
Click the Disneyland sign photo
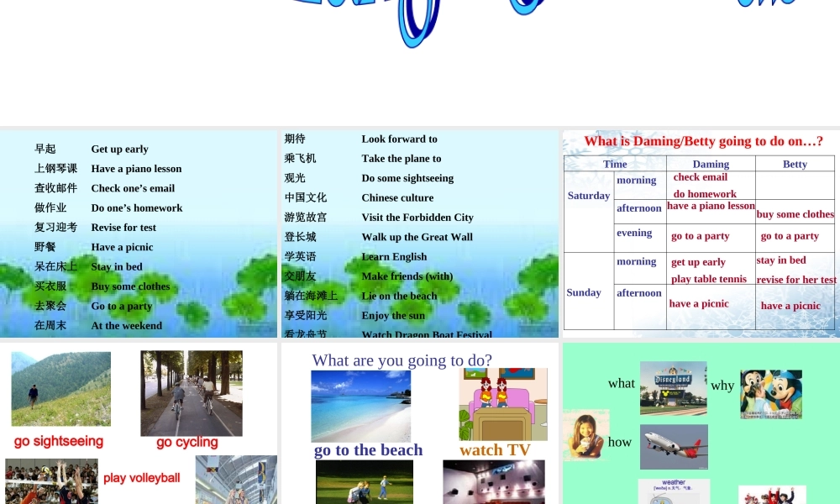point(674,388)
